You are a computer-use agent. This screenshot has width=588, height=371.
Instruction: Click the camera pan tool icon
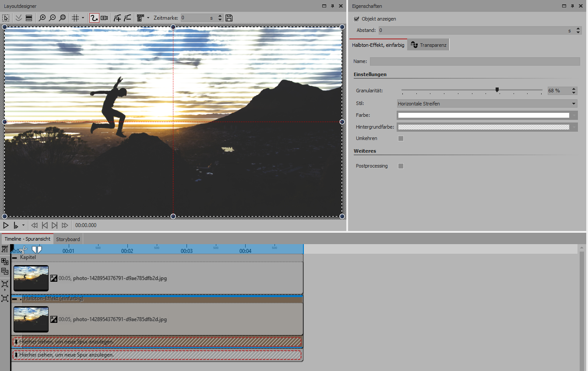(104, 18)
